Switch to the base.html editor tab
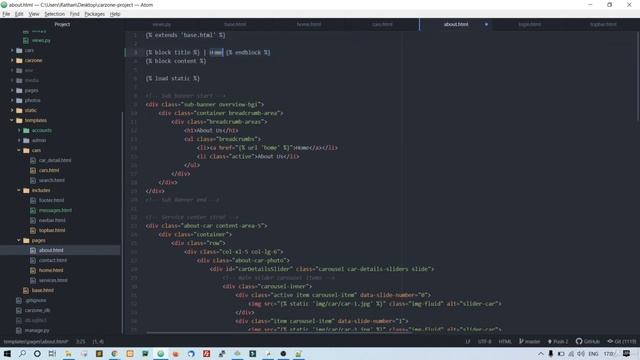 click(235, 24)
